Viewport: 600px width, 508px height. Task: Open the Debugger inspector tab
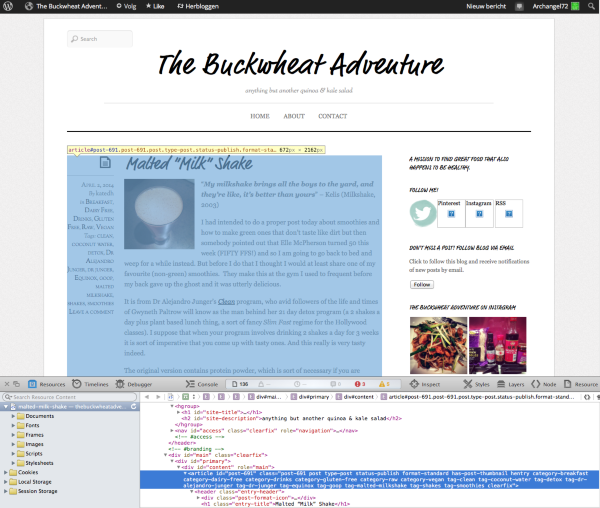[134, 384]
